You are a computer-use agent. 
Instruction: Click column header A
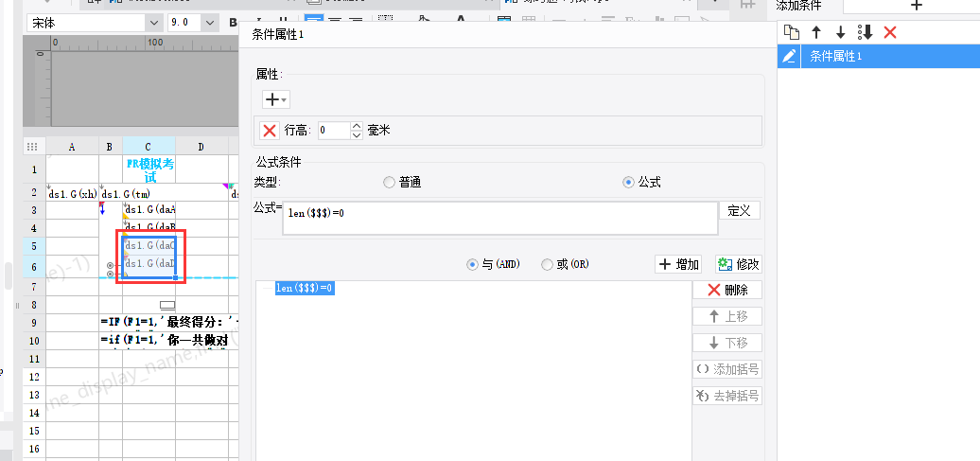[72, 147]
